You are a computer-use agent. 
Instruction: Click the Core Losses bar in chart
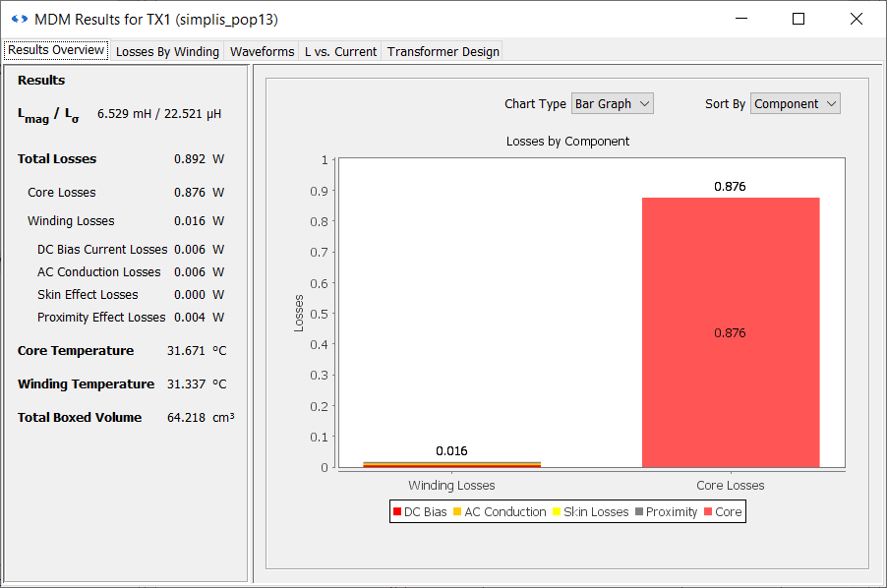click(731, 332)
